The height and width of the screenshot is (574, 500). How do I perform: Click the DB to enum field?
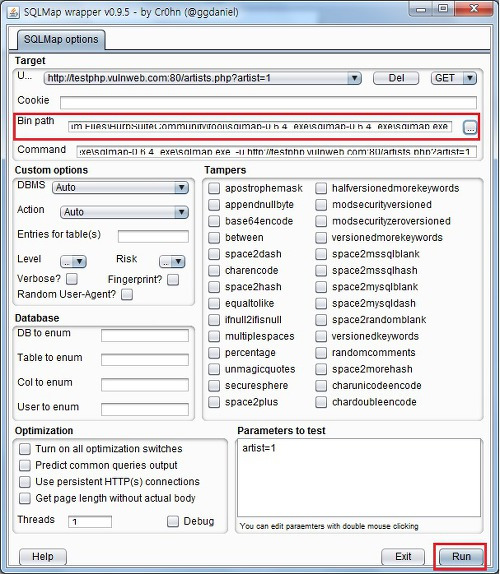pos(145,335)
